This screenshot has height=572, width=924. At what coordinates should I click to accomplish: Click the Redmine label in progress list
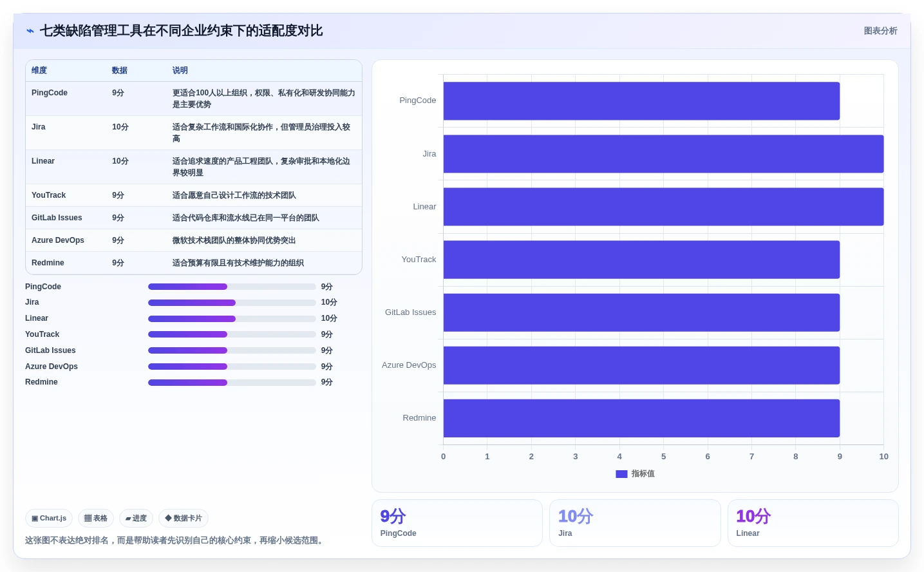click(41, 382)
